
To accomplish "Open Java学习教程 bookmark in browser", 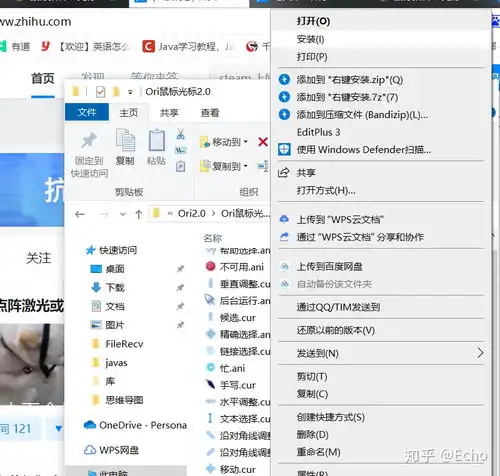I will point(189,46).
